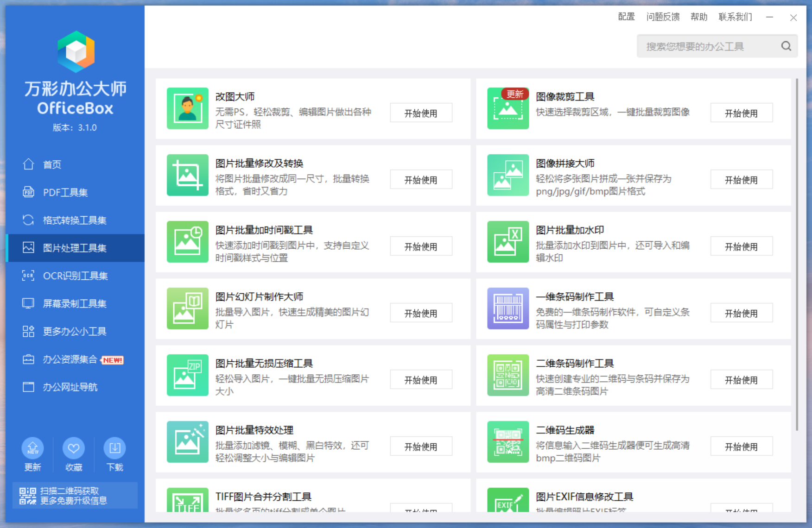
Task: Click the 二维条码制作工具 QR icon
Action: click(508, 375)
